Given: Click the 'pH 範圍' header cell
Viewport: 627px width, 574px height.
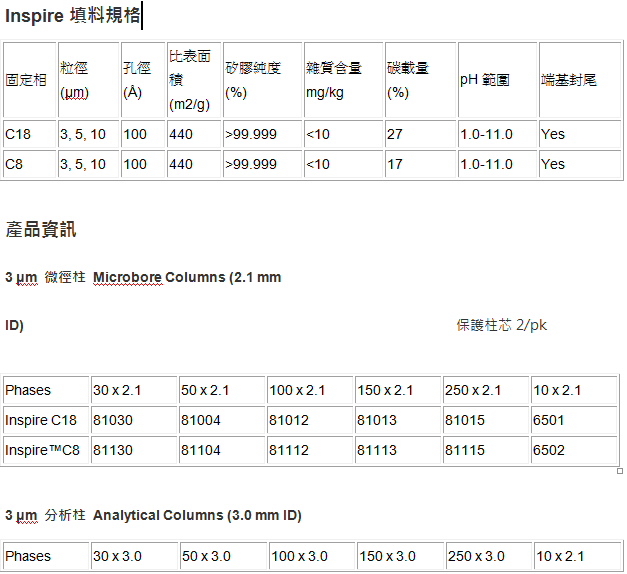Looking at the screenshot, I should pyautogui.click(x=497, y=80).
